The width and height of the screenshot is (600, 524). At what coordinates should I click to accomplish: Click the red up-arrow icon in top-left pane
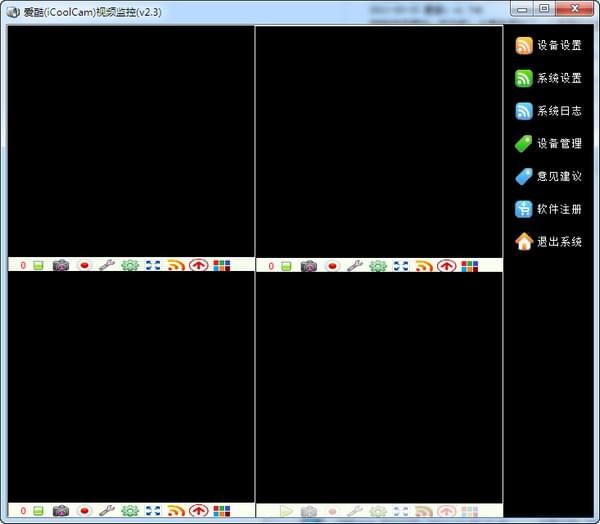click(x=199, y=266)
